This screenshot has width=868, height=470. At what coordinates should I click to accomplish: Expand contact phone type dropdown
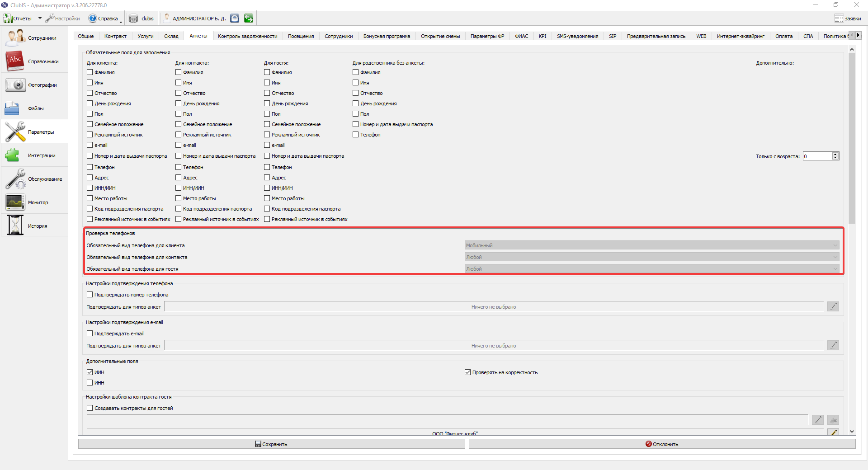click(652, 257)
